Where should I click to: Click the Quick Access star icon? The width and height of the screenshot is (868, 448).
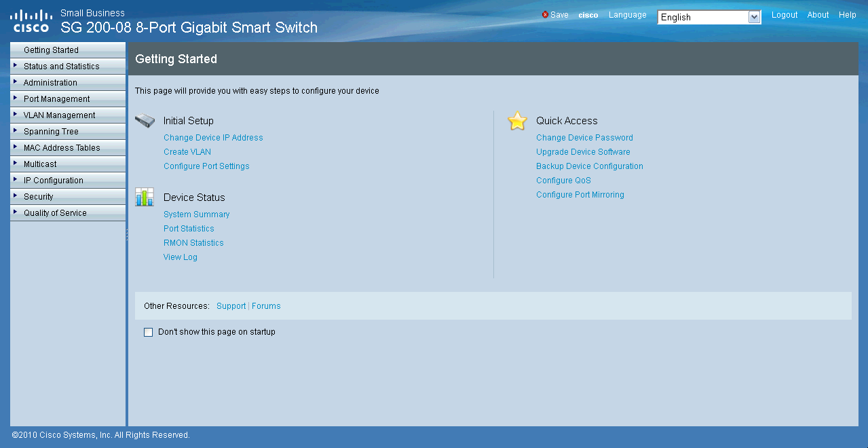[517, 121]
